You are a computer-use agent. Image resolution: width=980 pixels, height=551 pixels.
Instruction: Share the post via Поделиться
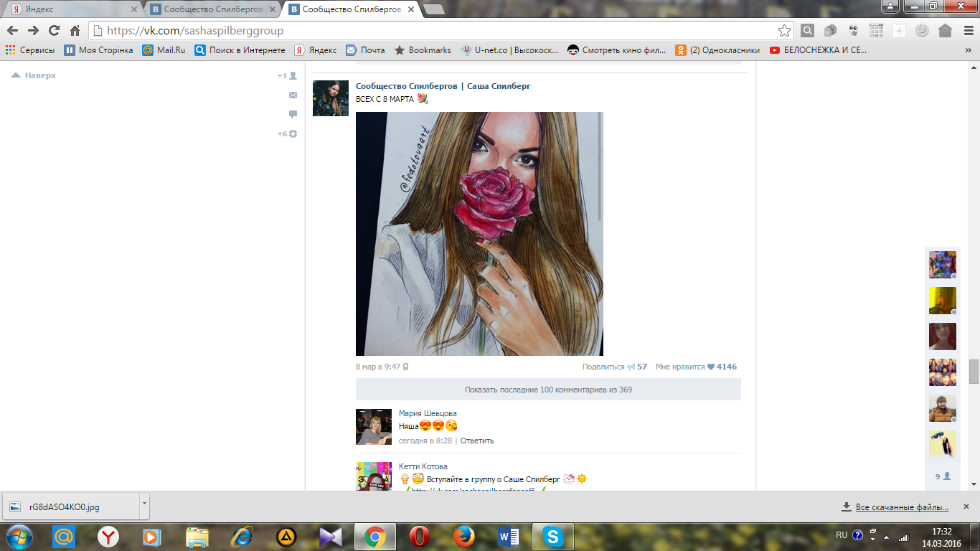click(614, 367)
